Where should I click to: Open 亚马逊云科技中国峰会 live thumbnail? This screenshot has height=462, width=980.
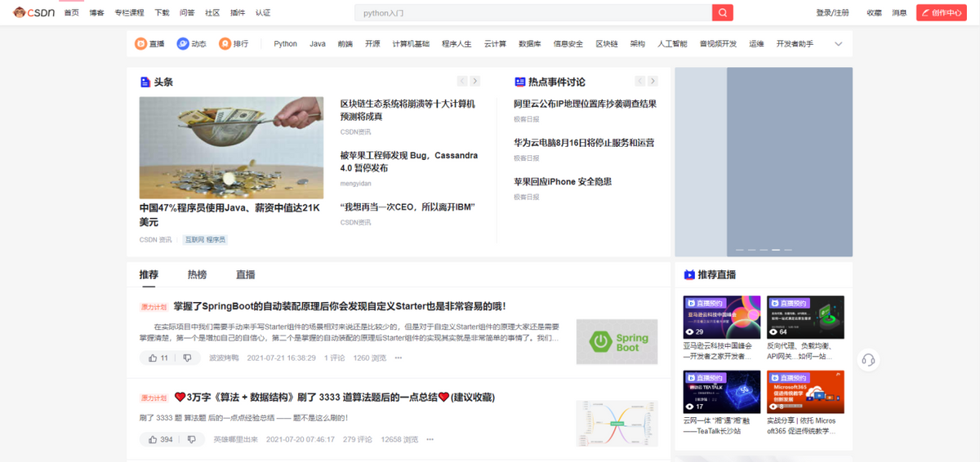tap(722, 317)
